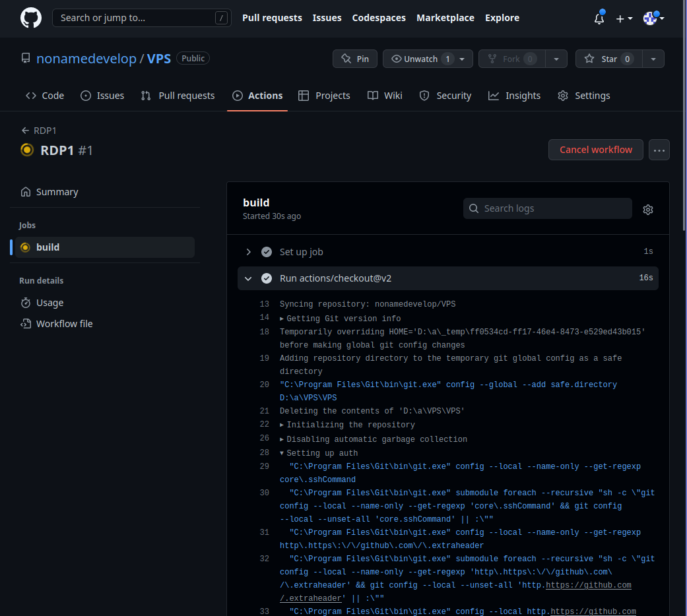Open the Usage stopwatch item
Viewport: 687px width, 616px height.
(x=42, y=303)
